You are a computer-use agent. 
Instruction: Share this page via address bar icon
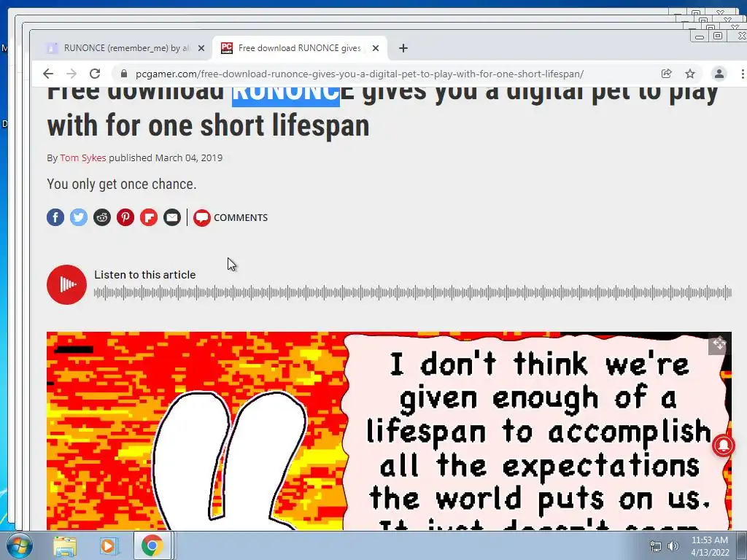click(x=667, y=74)
